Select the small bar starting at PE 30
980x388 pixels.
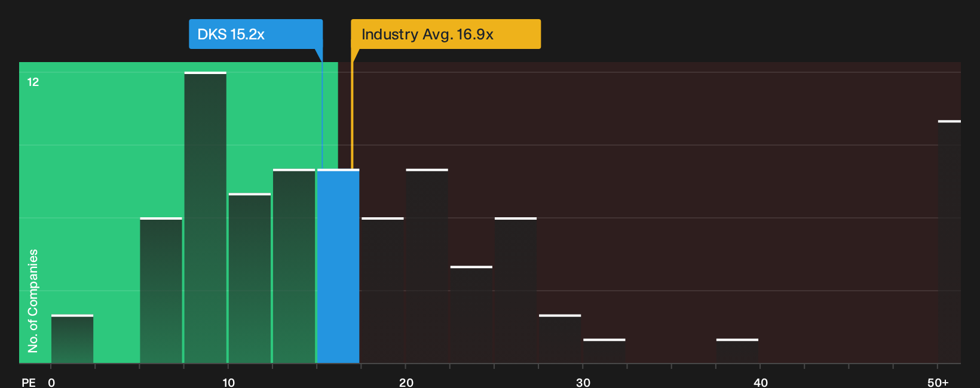(604, 351)
